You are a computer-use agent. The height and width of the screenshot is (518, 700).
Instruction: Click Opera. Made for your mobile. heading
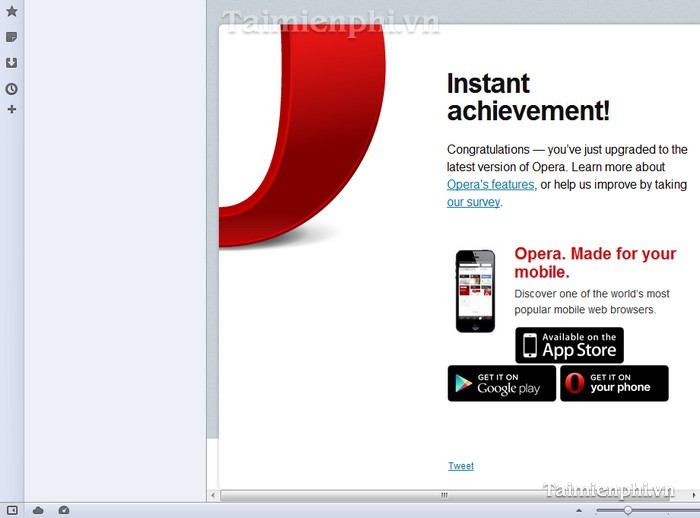point(595,263)
